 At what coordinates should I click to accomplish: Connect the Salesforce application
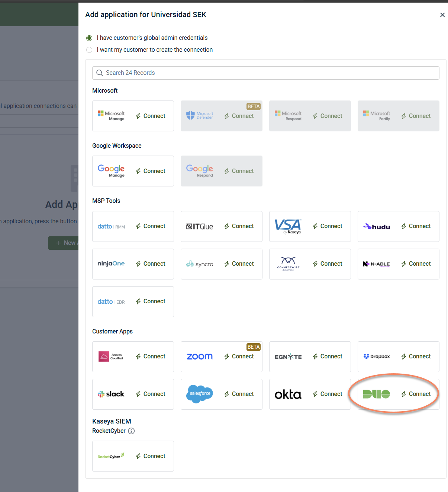(239, 394)
